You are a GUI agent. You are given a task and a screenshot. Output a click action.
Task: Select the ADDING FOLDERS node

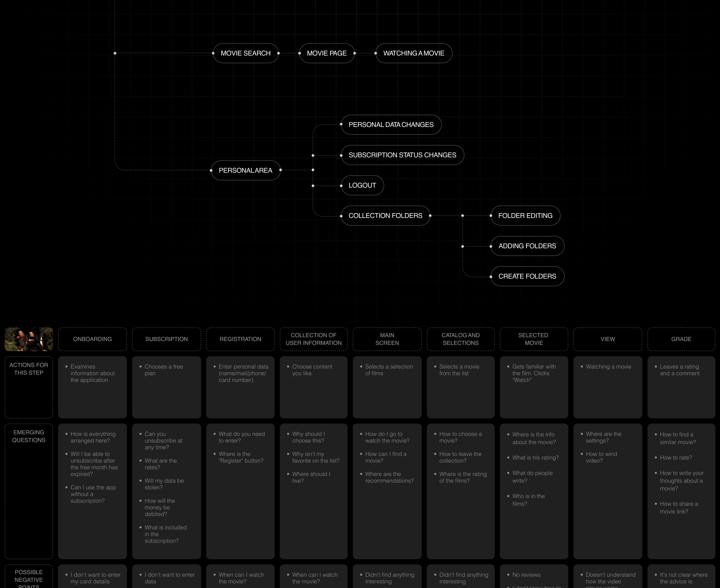[x=527, y=246]
